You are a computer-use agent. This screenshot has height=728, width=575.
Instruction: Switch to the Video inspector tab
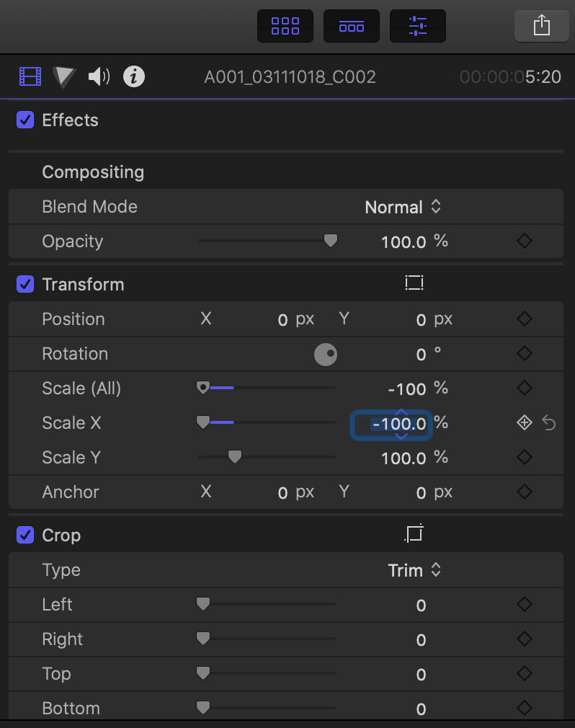coord(31,76)
